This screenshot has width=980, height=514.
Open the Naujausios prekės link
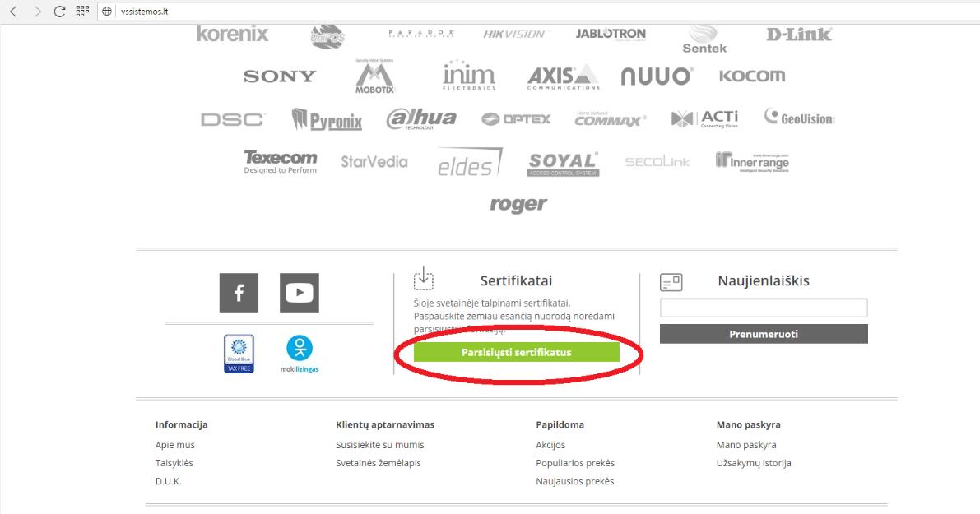(575, 481)
